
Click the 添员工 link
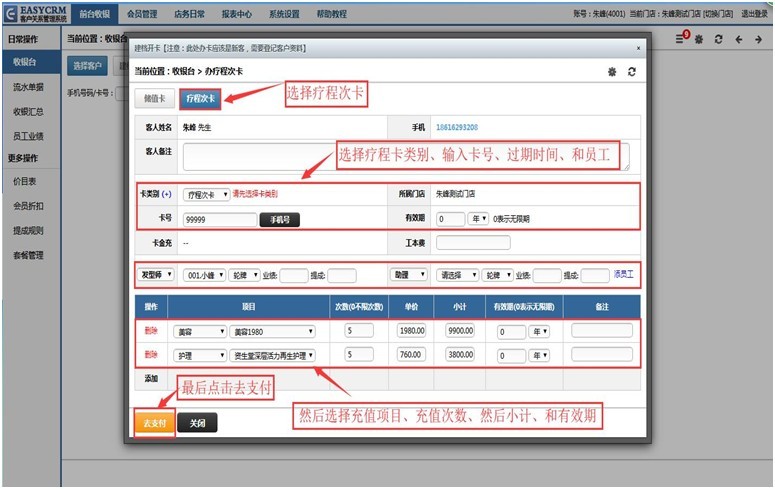tap(623, 274)
